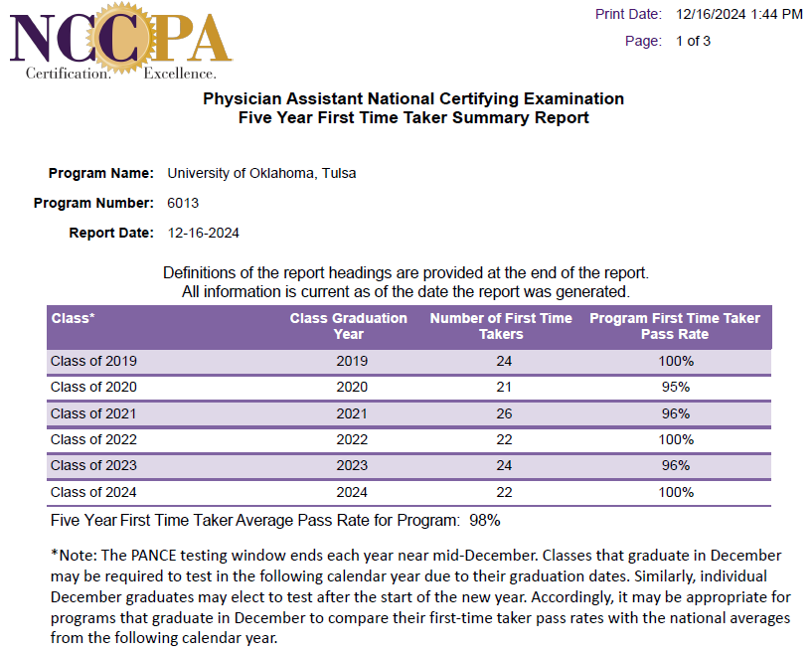
Task: Select the report title heading text
Action: 413,108
